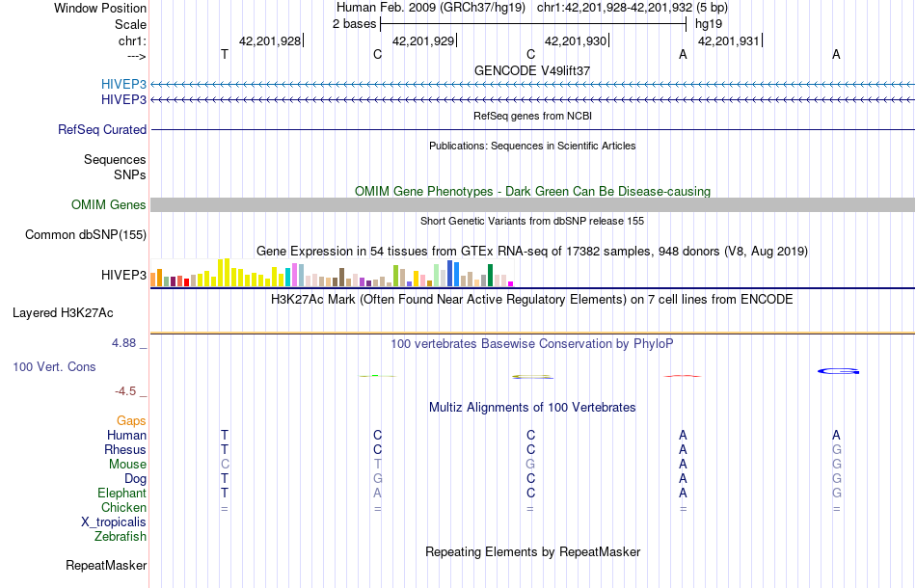Click the GTEx HIVEP3 expression bar chart
The height and width of the screenshot is (588, 916).
pyautogui.click(x=332, y=273)
